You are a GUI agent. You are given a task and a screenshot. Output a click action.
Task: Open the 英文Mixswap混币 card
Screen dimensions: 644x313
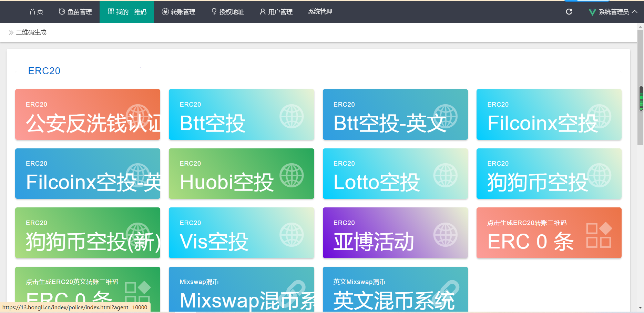[x=395, y=289]
